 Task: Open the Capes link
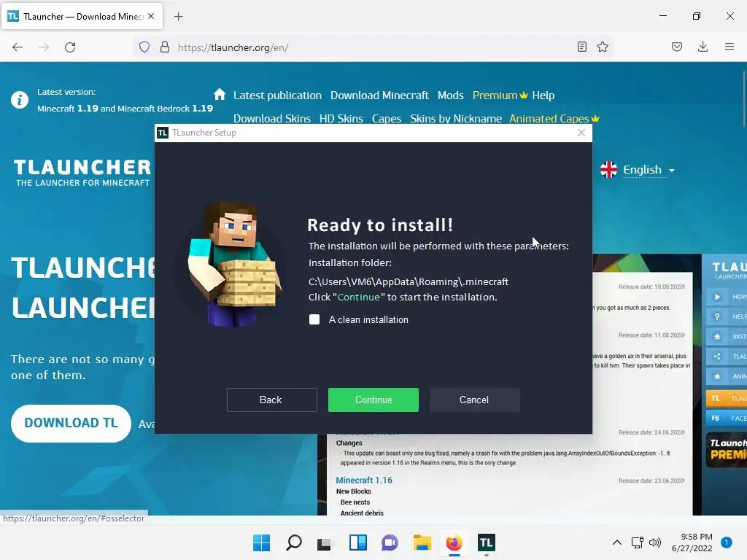click(387, 119)
